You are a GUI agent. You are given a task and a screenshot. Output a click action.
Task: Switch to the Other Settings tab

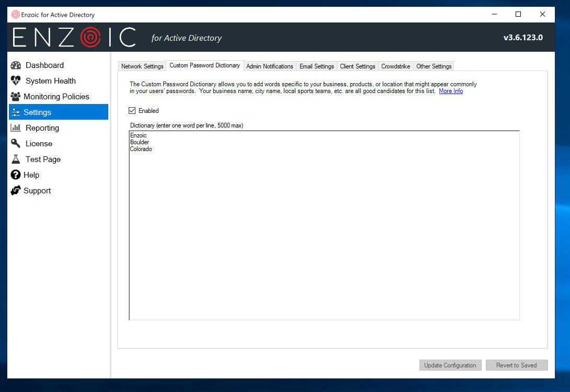[x=434, y=66]
